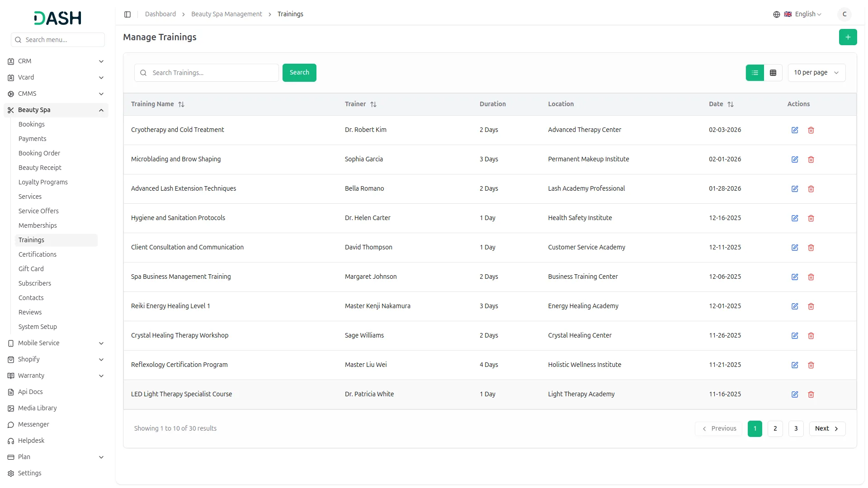Sort the Date column

[x=730, y=104]
